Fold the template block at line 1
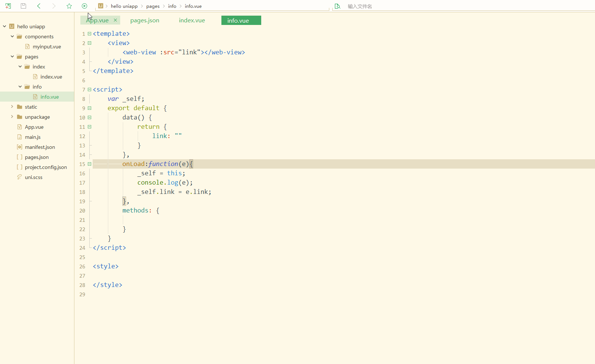 (89, 34)
